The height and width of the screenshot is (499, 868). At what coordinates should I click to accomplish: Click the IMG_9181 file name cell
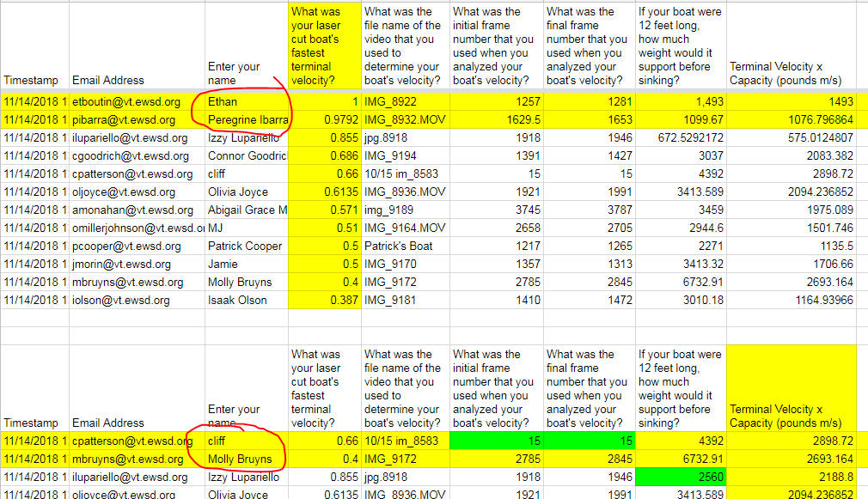point(404,300)
